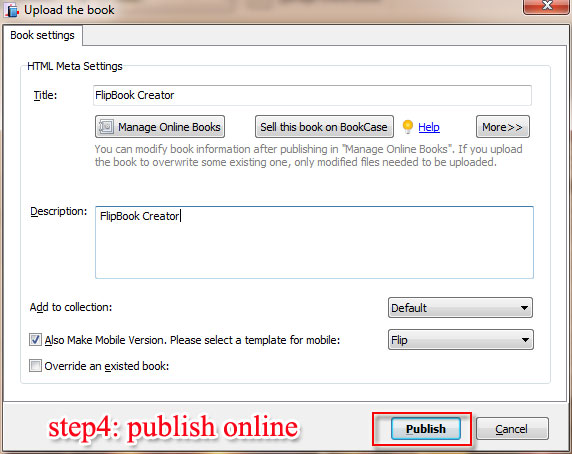
Task: Click Sell this book on BookCase
Action: [324, 127]
